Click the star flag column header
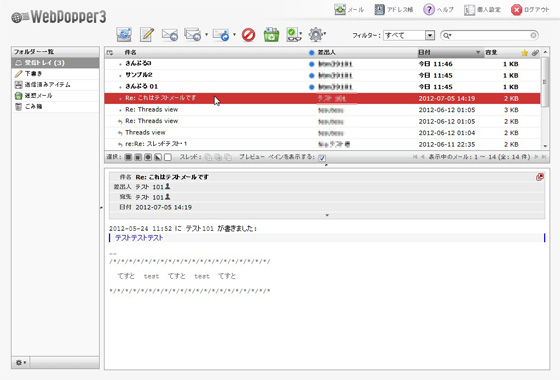560x380 pixels. coord(524,53)
